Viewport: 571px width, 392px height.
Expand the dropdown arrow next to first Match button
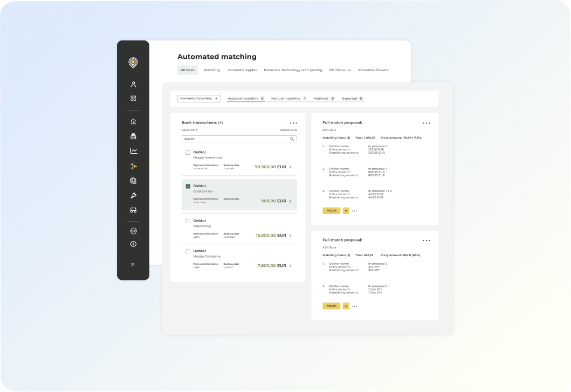[x=346, y=211]
